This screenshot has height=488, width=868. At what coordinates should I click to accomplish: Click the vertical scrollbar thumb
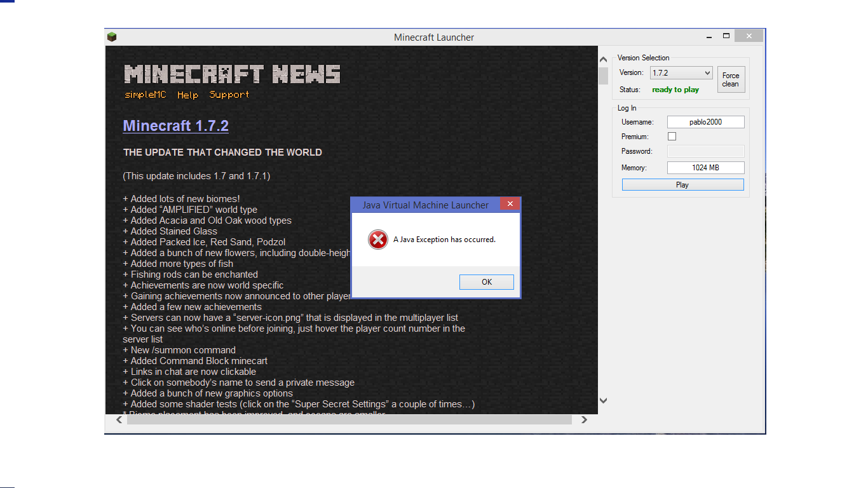[604, 75]
